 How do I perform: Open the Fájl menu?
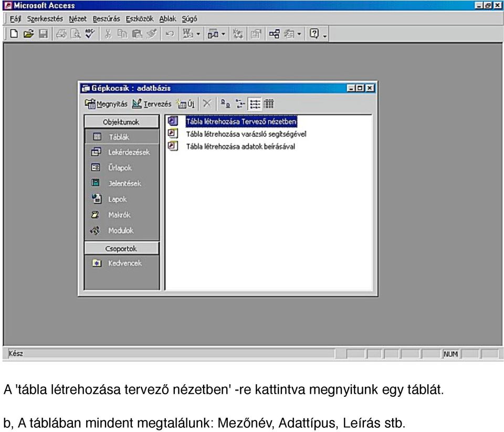tap(15, 19)
